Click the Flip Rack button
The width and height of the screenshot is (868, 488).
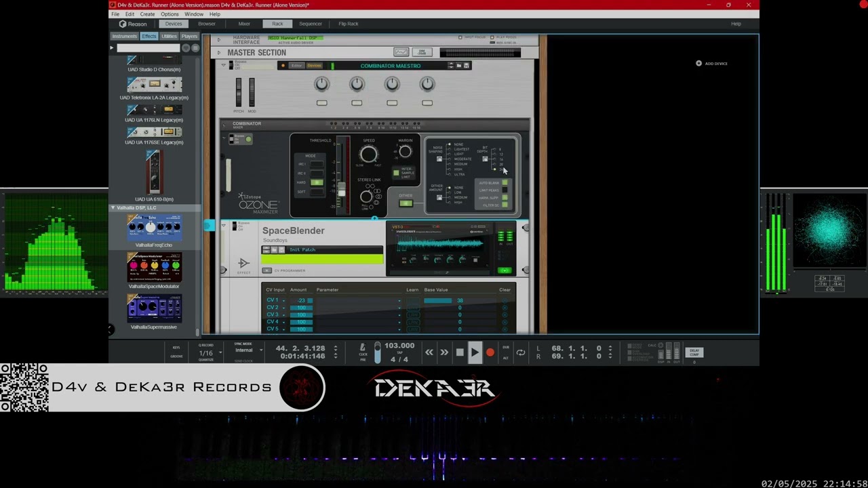point(349,24)
